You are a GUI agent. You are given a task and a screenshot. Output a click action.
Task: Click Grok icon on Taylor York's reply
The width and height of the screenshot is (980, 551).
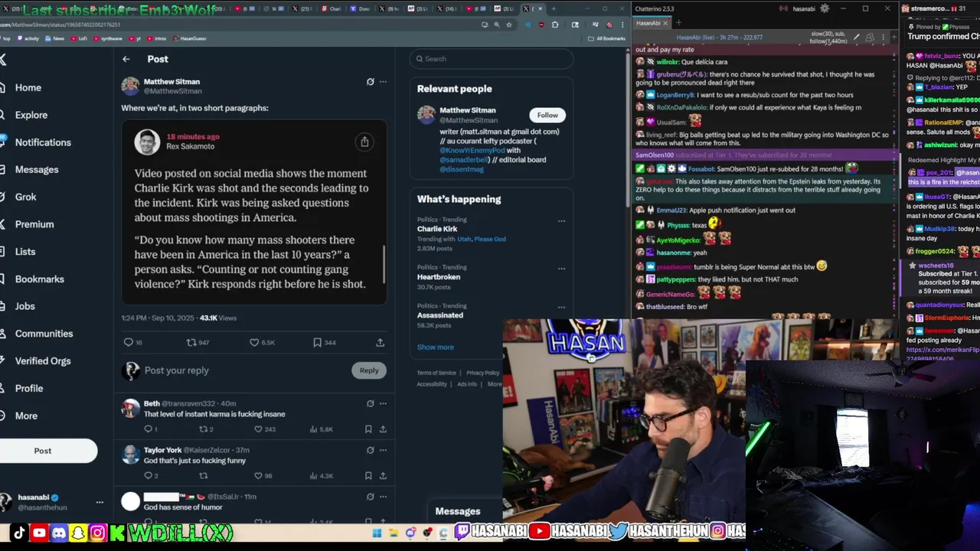coord(370,450)
